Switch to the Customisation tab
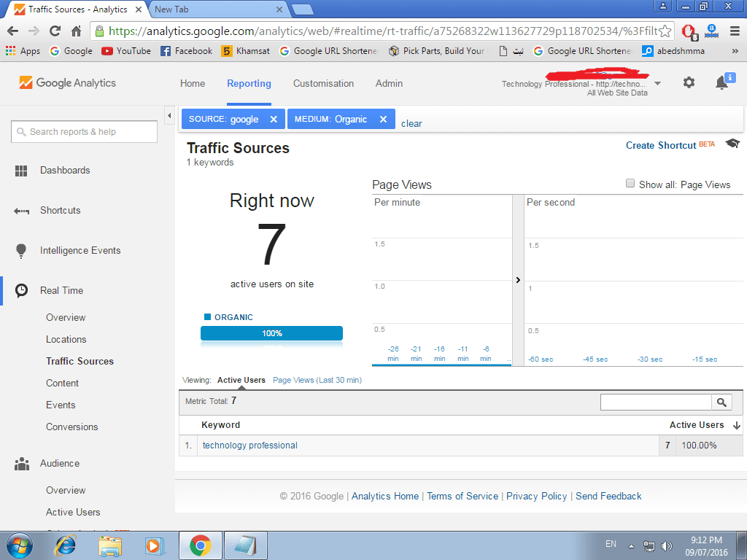 323,83
